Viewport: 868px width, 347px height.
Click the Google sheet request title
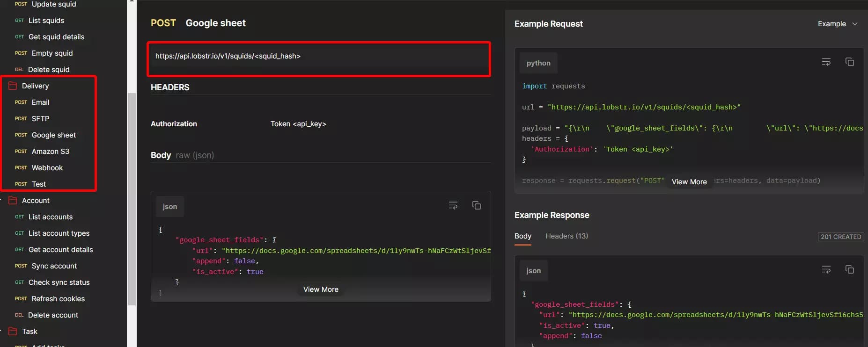click(x=215, y=23)
